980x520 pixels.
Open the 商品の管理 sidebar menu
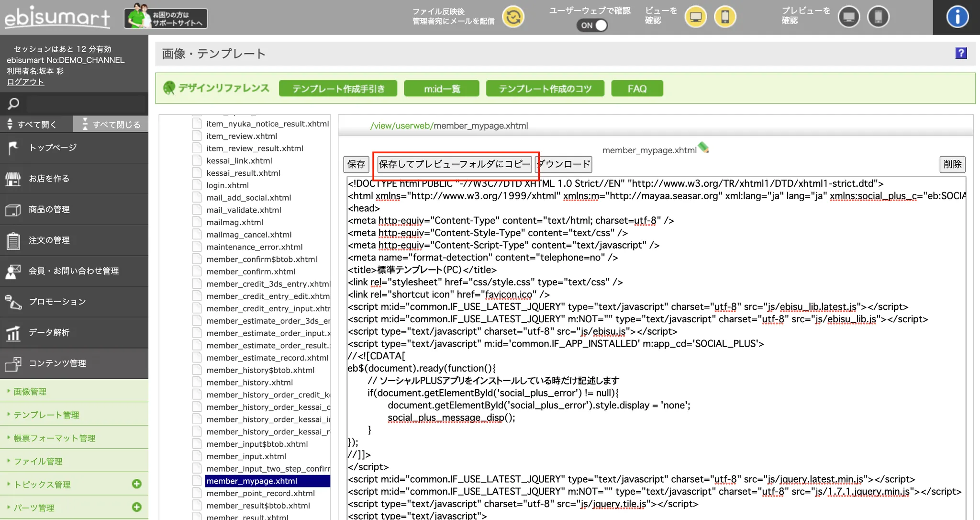pyautogui.click(x=49, y=209)
